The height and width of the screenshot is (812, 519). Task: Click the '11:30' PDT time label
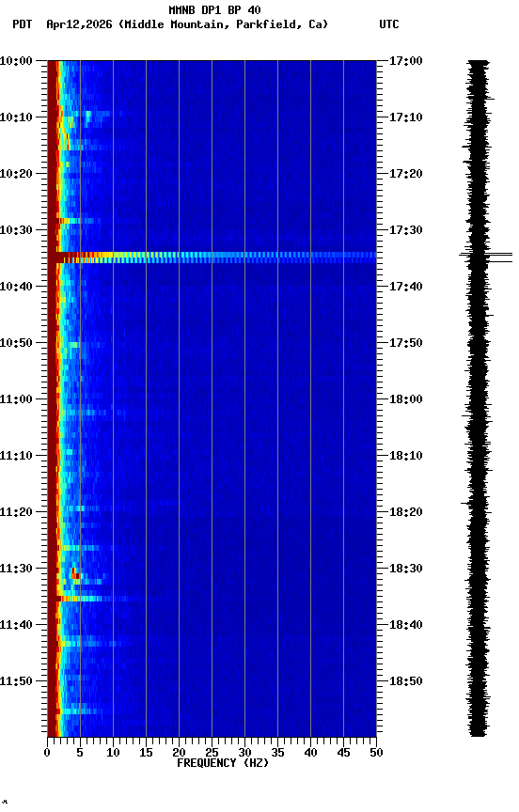click(x=16, y=569)
